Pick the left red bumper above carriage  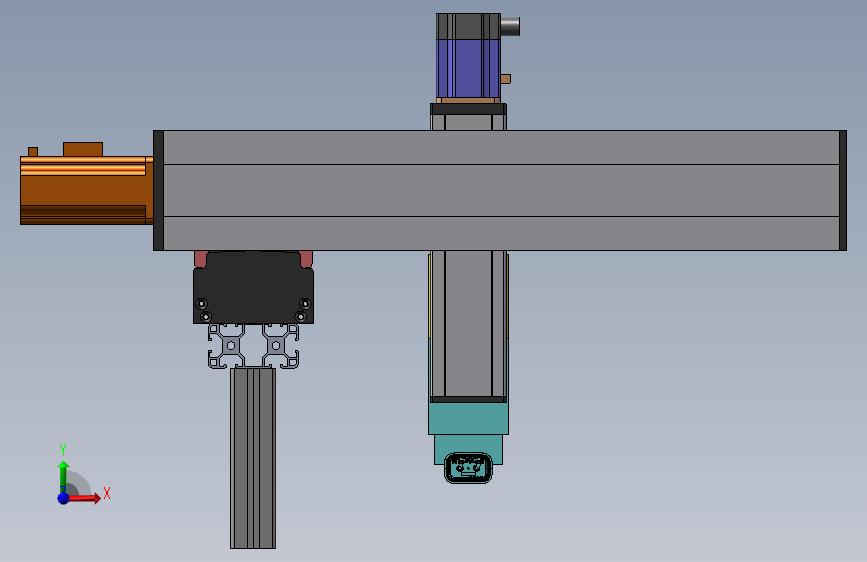pyautogui.click(x=200, y=259)
